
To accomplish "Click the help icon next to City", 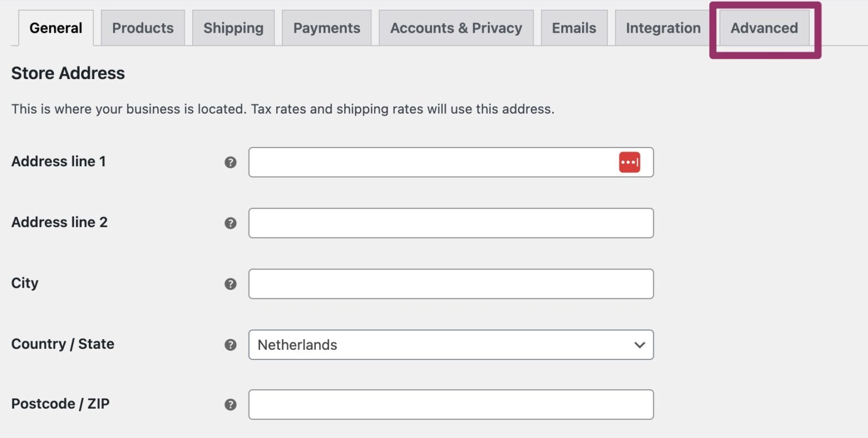I will (231, 284).
